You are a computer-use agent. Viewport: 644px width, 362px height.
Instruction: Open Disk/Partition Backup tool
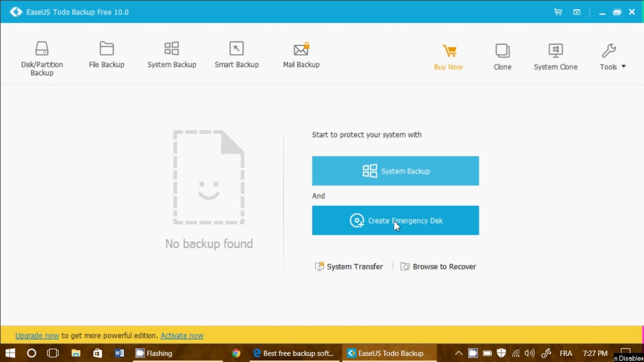click(x=42, y=58)
